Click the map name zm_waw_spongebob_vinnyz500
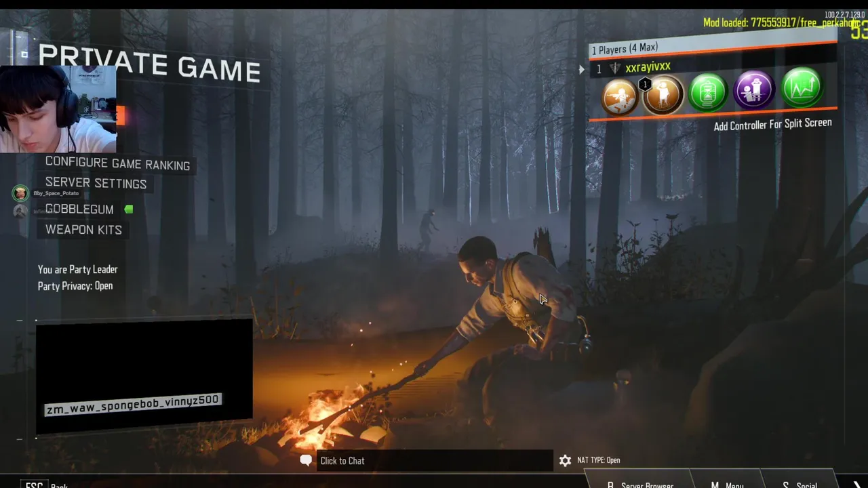 133,404
